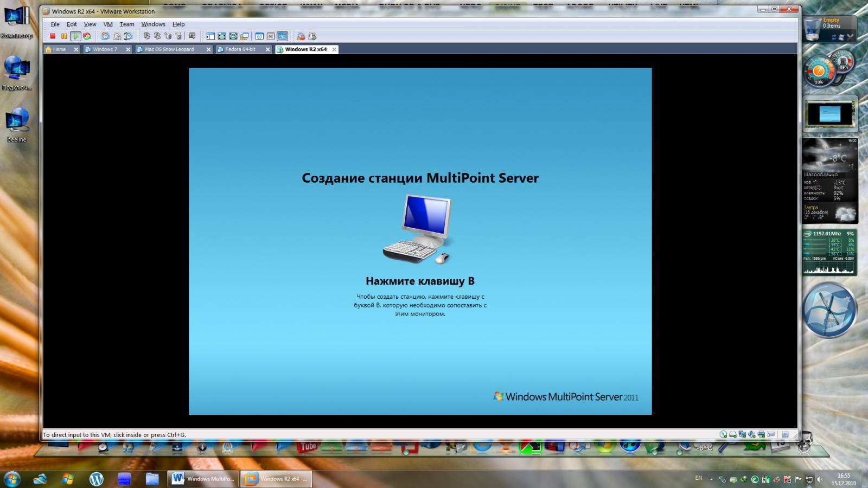Click the appliance view toolbar icon
The height and width of the screenshot is (488, 868).
(x=271, y=36)
